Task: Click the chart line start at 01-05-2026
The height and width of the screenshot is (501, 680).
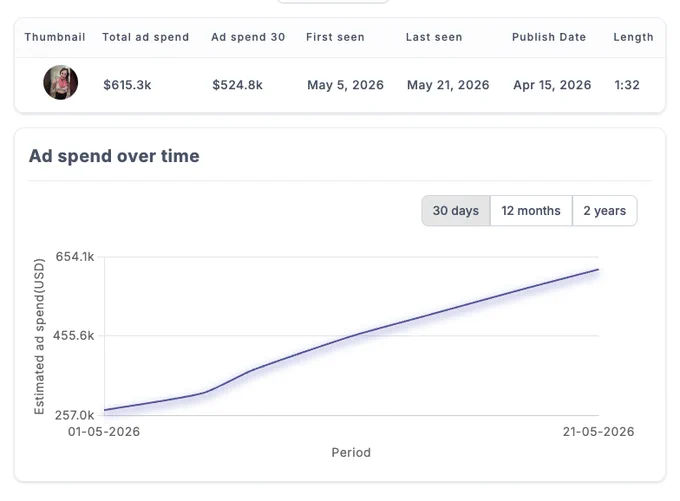Action: [x=105, y=410]
